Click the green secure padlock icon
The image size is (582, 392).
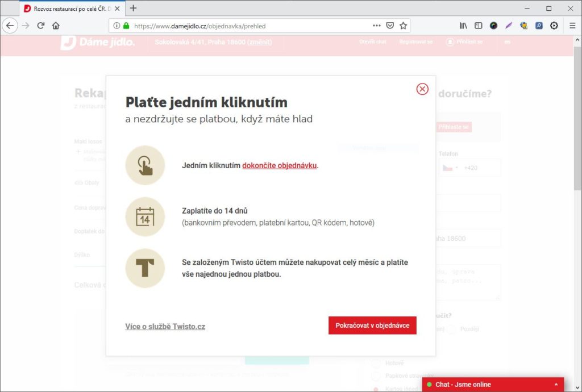click(x=126, y=26)
